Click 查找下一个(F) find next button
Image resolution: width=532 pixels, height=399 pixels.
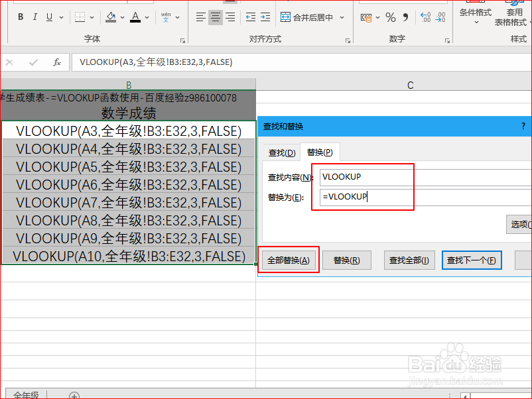click(471, 260)
